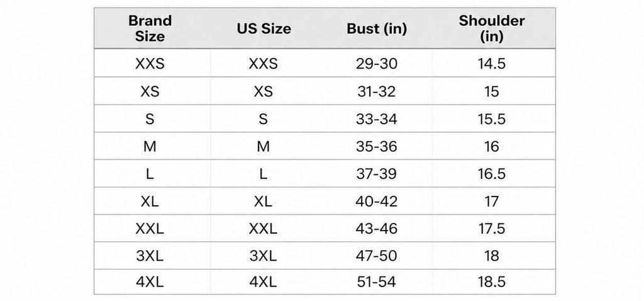Select the Shoulder (in) column header

[492, 28]
